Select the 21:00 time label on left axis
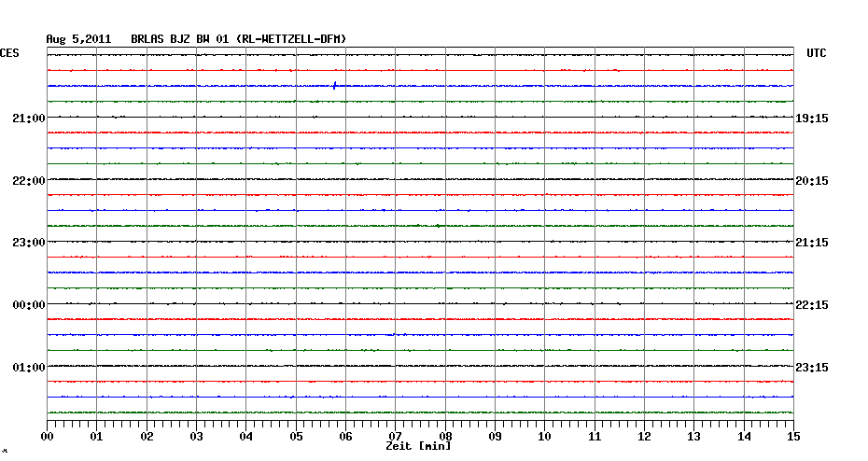This screenshot has width=868, height=461. pos(29,119)
